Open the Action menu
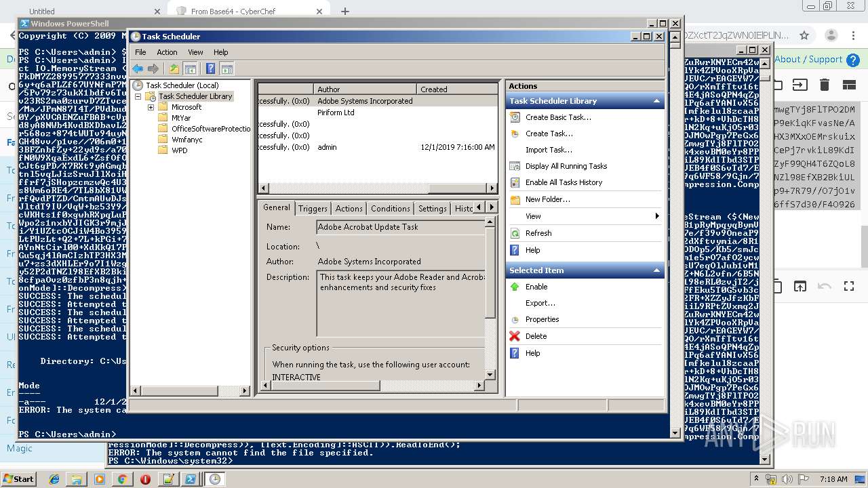Image resolution: width=868 pixels, height=488 pixels. tap(167, 52)
